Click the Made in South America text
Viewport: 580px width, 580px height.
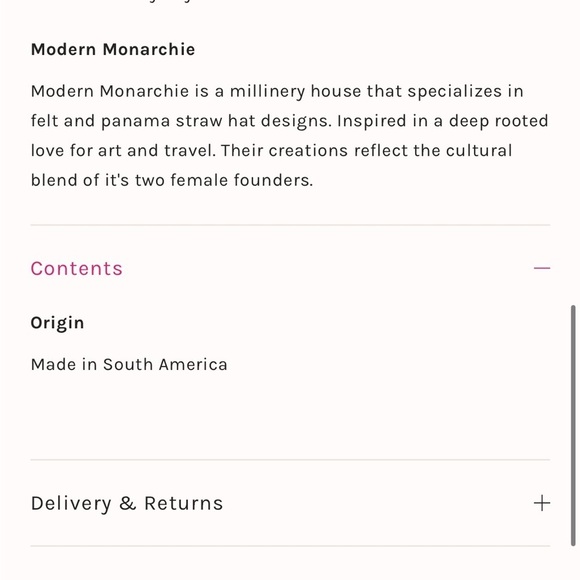coord(129,365)
